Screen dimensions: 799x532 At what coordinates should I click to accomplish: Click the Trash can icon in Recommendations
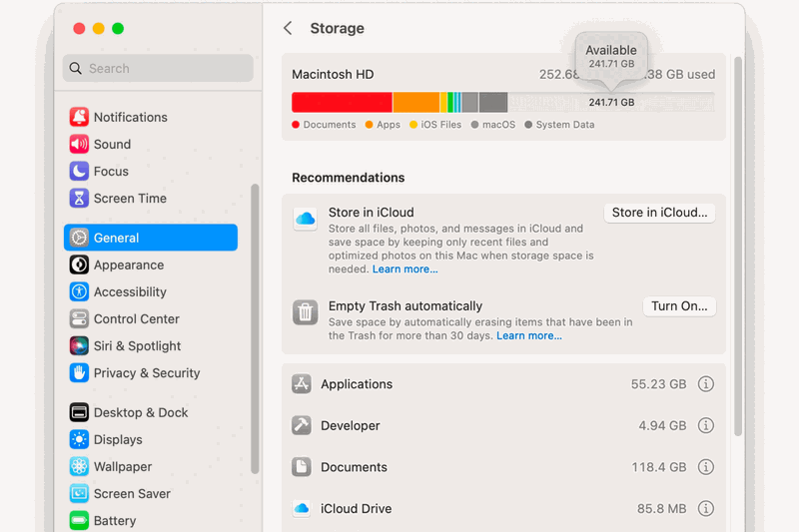click(x=306, y=312)
